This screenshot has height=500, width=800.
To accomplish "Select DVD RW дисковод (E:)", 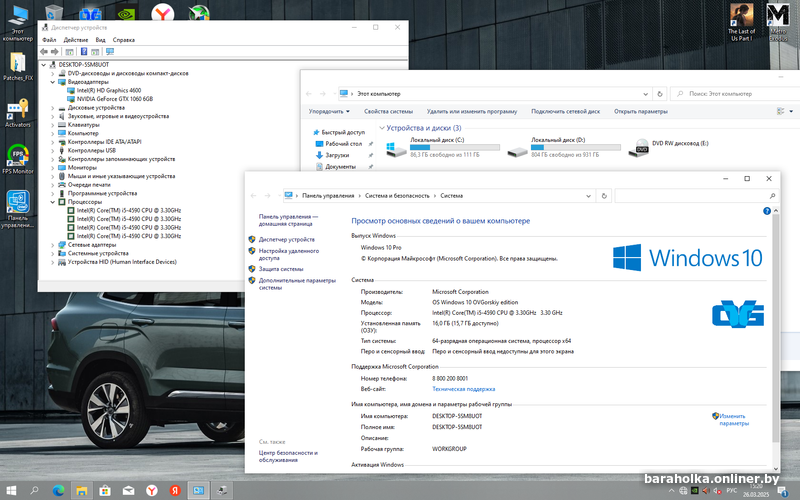I will [x=669, y=147].
